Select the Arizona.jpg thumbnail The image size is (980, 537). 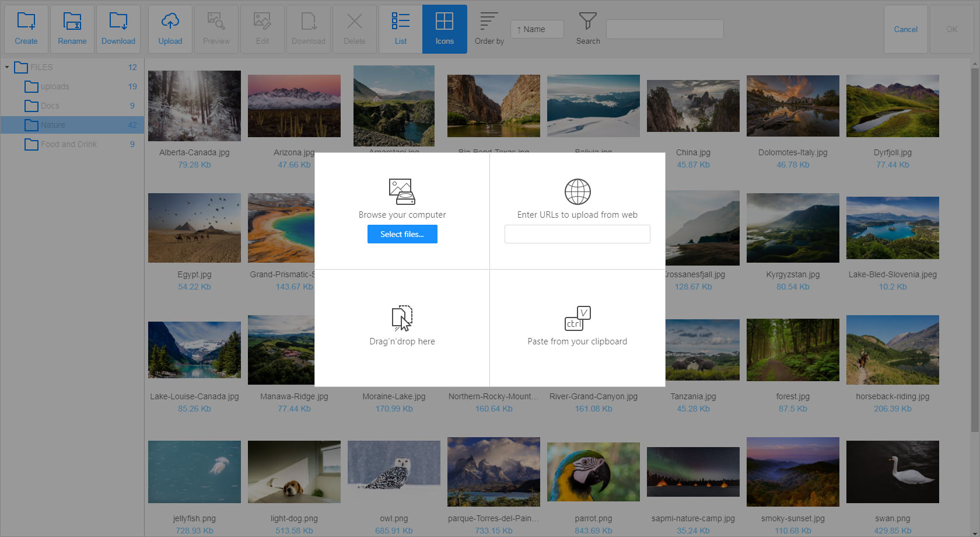(x=294, y=106)
